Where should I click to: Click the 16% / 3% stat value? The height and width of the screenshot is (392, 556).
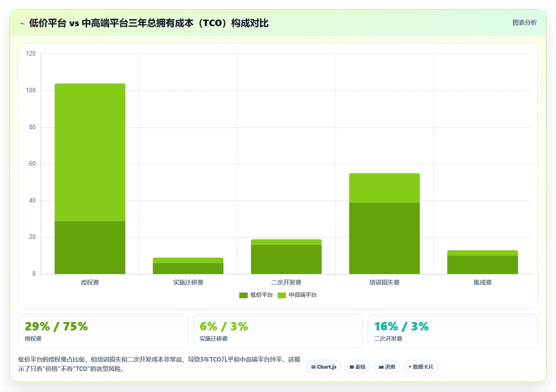[x=402, y=326]
